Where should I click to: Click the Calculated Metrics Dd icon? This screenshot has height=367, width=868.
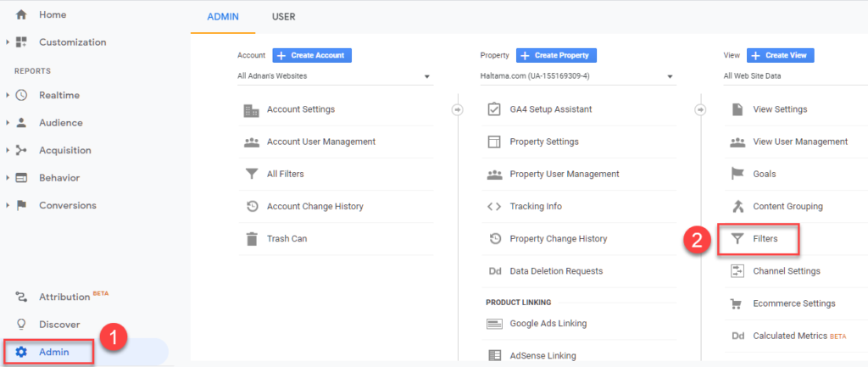(x=738, y=336)
